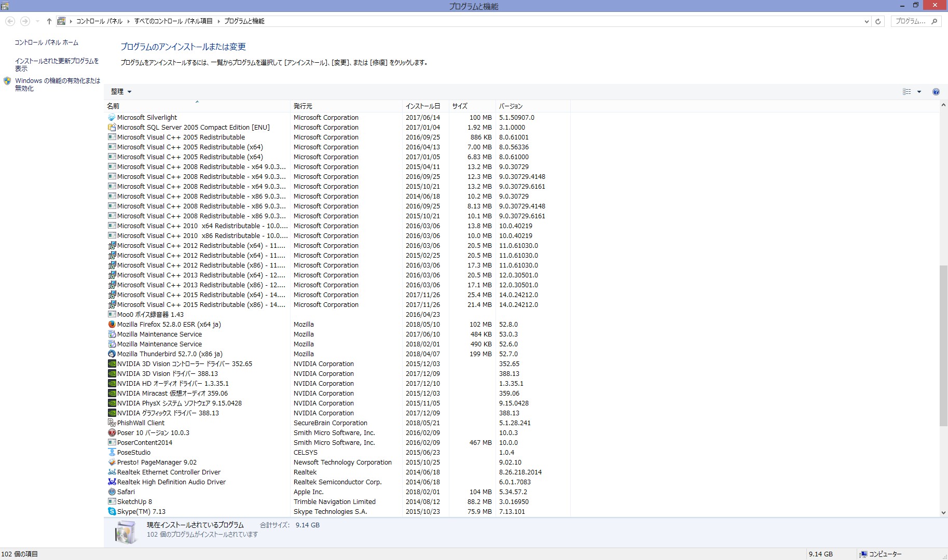Sort by the バージョン column header

(x=533, y=106)
